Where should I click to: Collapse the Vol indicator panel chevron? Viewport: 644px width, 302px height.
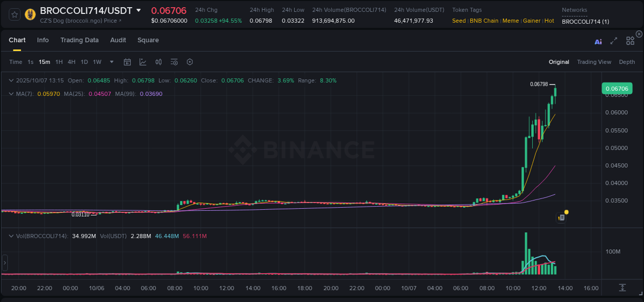(10, 236)
